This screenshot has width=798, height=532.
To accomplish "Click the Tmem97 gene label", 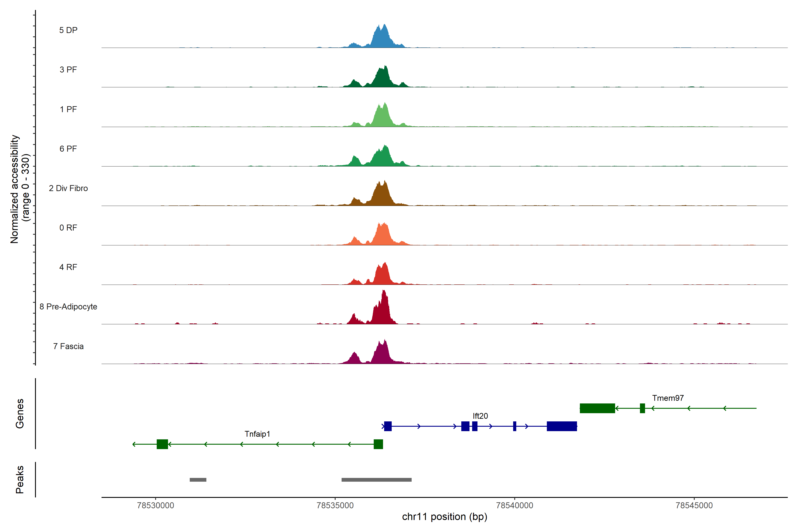I will pyautogui.click(x=668, y=398).
